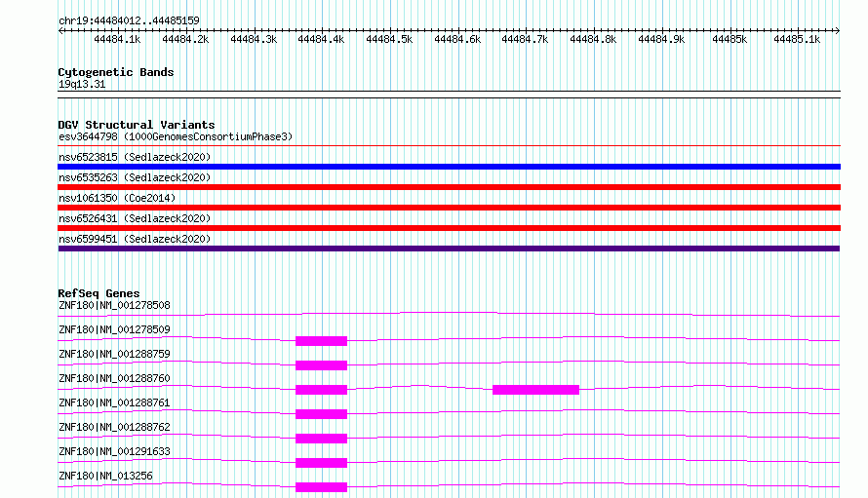Click the red nsv6535263 variant bar

coord(449,187)
